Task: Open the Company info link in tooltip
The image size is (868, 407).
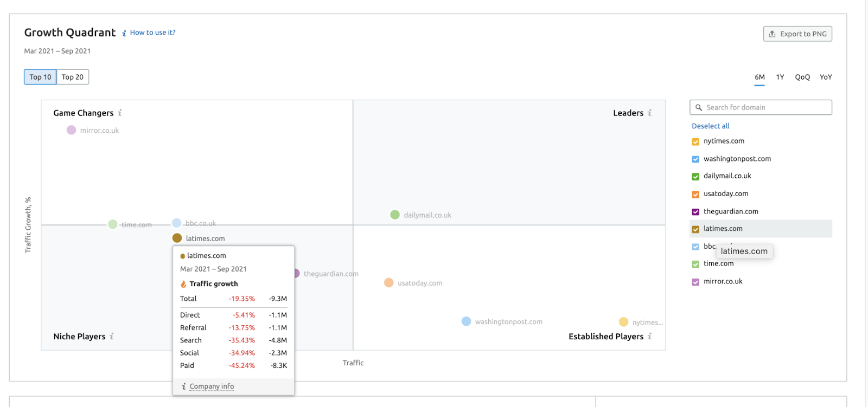Action: tap(212, 386)
